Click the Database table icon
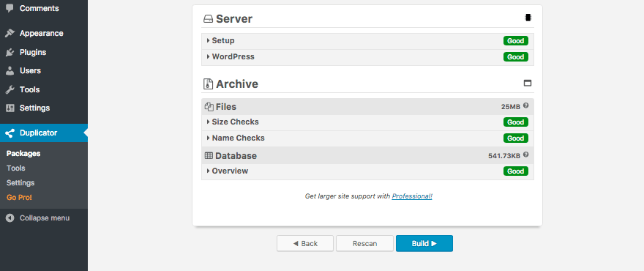Image resolution: width=644 pixels, height=271 pixels. pyautogui.click(x=209, y=156)
